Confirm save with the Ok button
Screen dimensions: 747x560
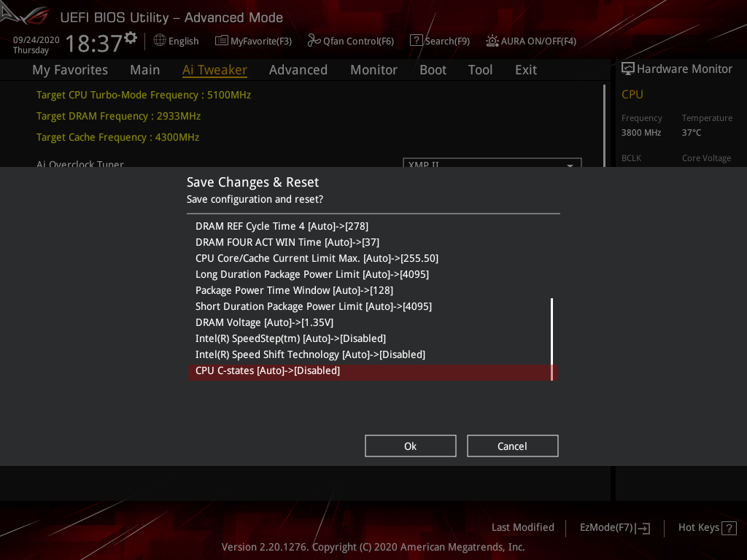(411, 446)
